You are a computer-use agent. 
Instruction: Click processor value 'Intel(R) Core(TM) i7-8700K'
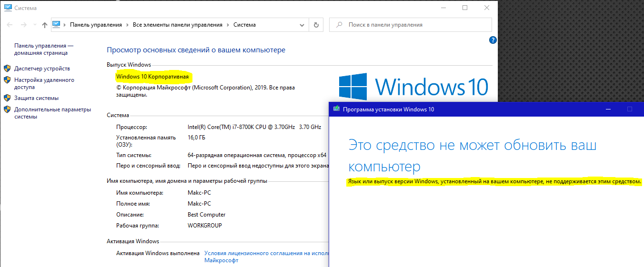pyautogui.click(x=254, y=127)
